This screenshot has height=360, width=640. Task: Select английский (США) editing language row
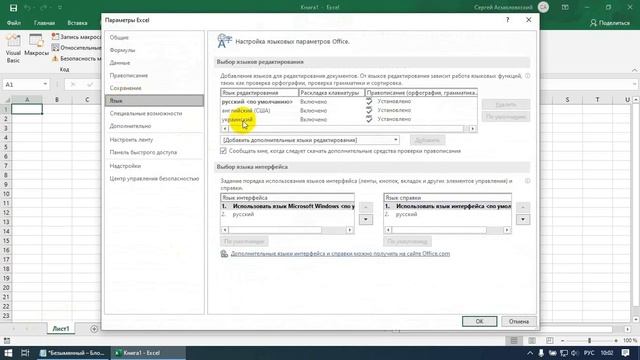click(x=349, y=110)
